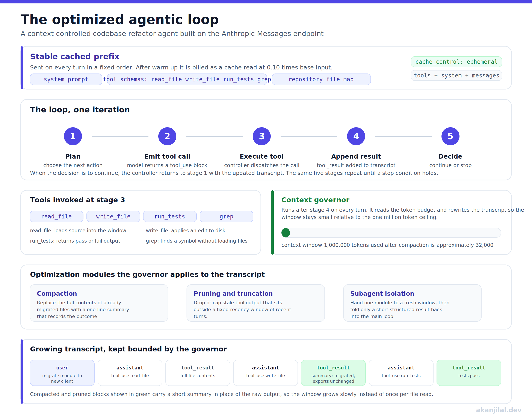Select the assistant tool_use read_file block
The width and height of the screenshot is (532, 420).
130,373
